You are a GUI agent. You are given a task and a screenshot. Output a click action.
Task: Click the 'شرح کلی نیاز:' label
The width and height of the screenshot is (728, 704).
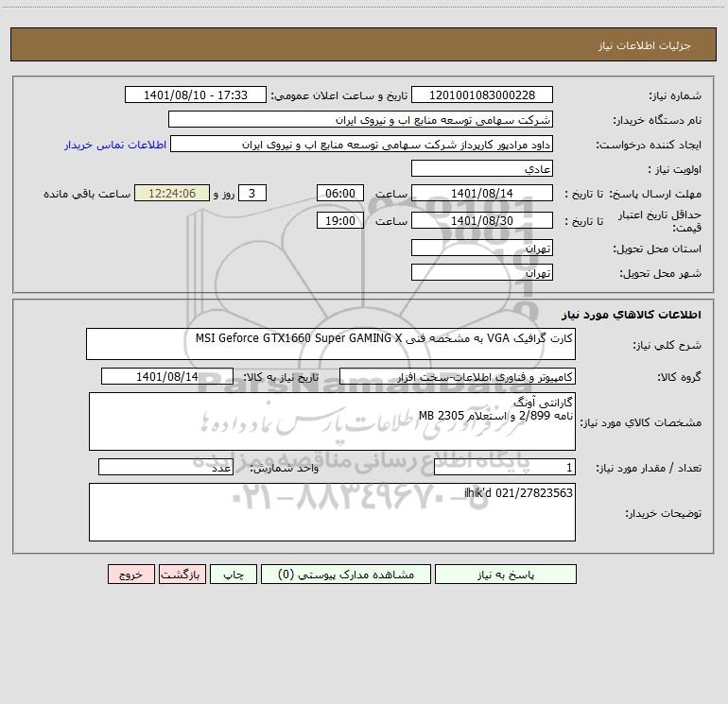[667, 345]
